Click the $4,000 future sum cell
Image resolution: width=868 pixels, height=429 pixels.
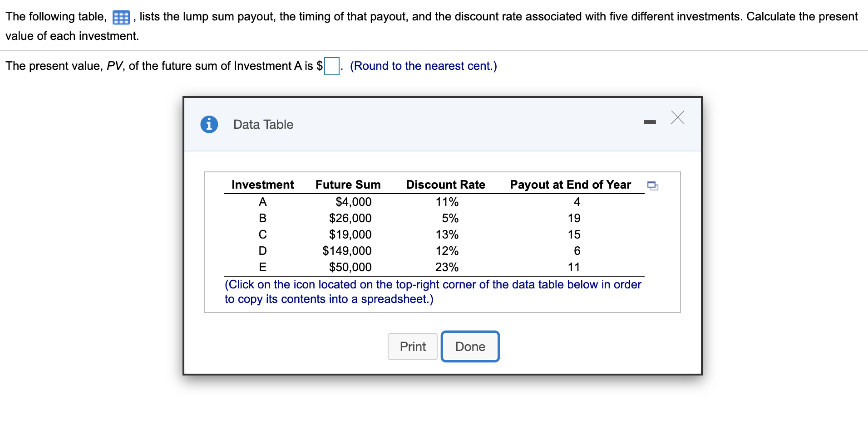[x=353, y=202]
